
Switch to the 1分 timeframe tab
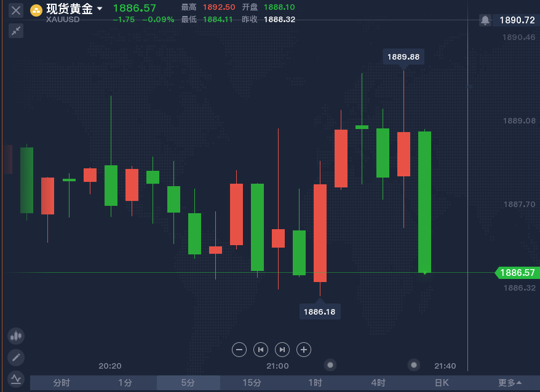(125, 383)
